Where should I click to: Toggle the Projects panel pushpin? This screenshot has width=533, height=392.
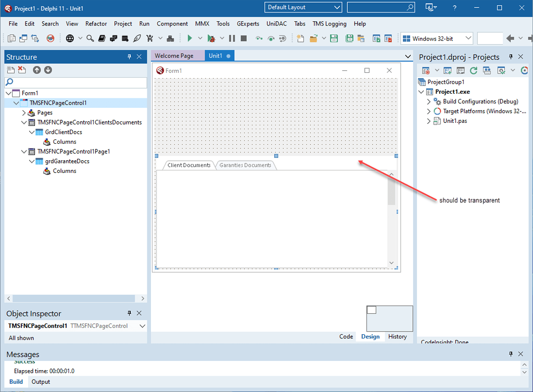point(511,57)
